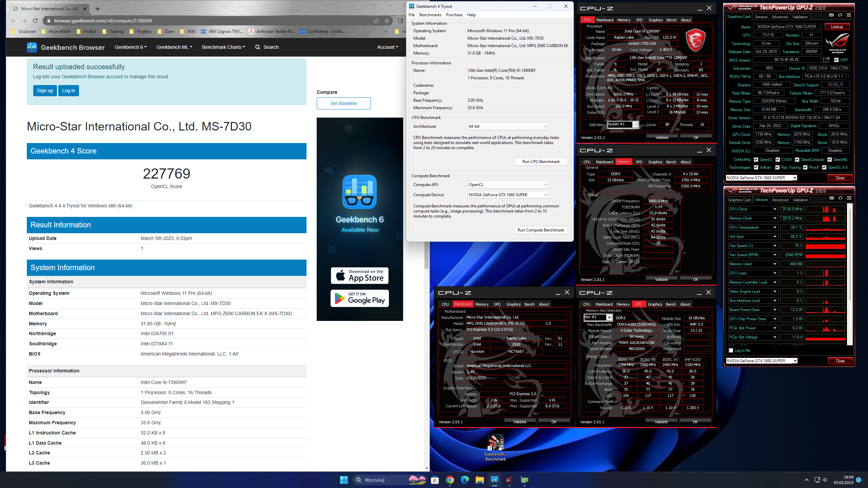868x488 pixels.
Task: Toggle the DirectCompute checkbox in GPU-Z
Action: (x=797, y=160)
